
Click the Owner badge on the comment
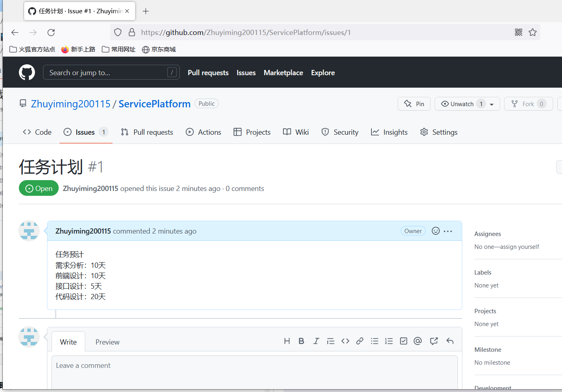413,231
